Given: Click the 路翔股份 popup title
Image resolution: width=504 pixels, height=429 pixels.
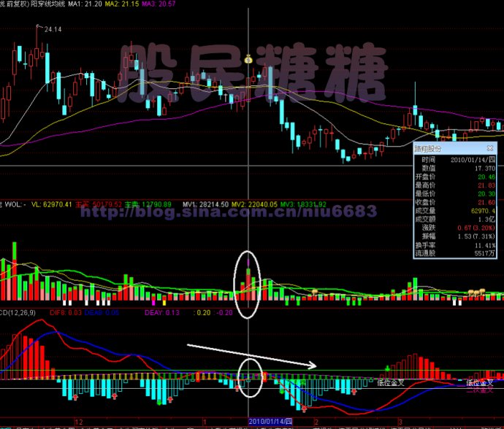Looking at the screenshot, I should tap(428, 148).
